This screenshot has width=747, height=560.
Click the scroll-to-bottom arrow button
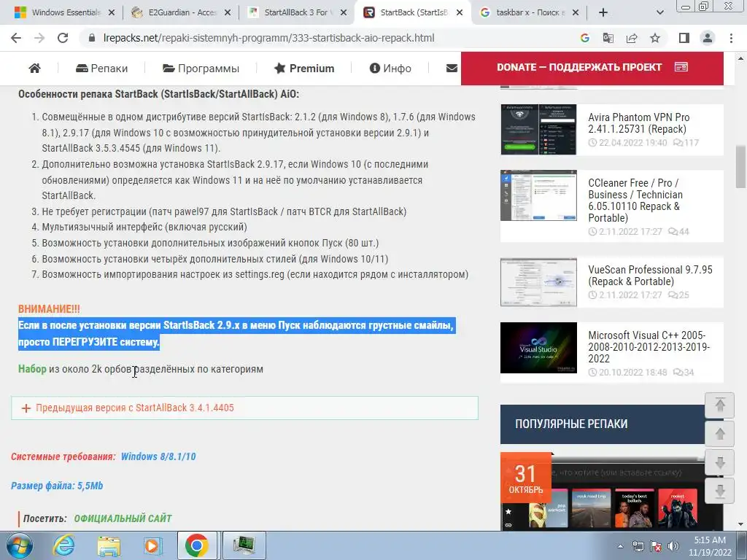pos(720,491)
